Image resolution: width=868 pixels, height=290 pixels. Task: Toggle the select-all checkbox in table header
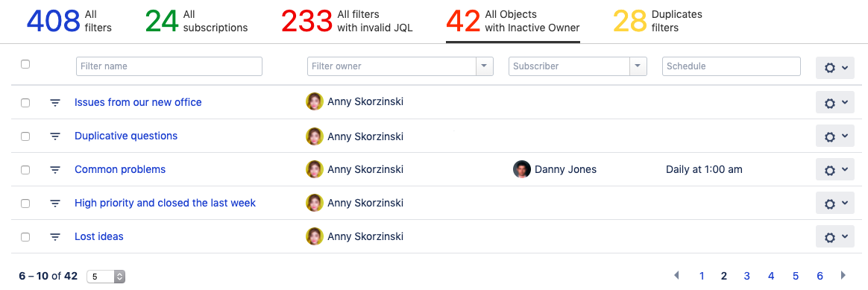[25, 64]
